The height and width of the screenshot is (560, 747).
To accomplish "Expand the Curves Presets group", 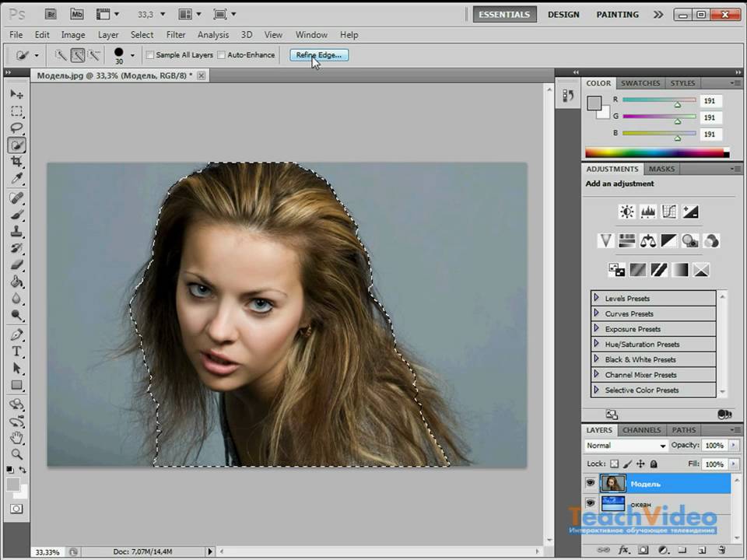I will [x=596, y=313].
